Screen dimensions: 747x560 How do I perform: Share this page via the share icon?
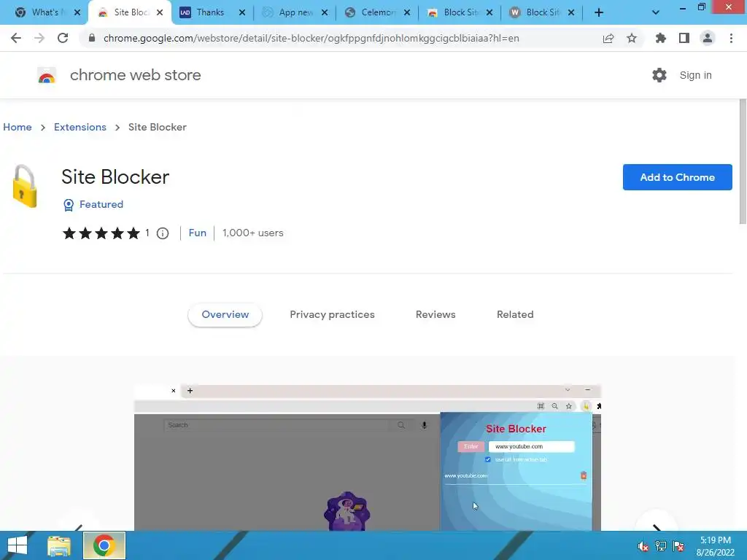tap(608, 38)
